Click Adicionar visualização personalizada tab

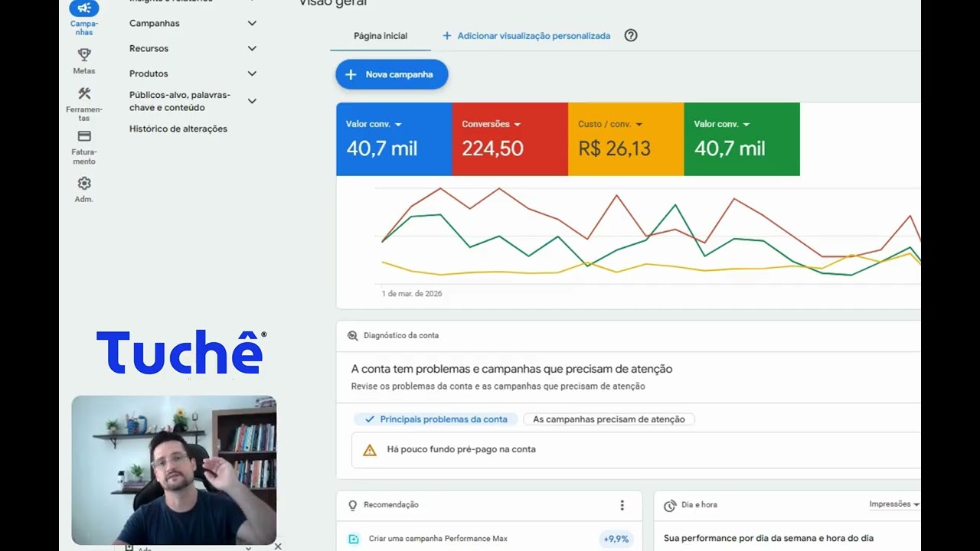pyautogui.click(x=534, y=36)
